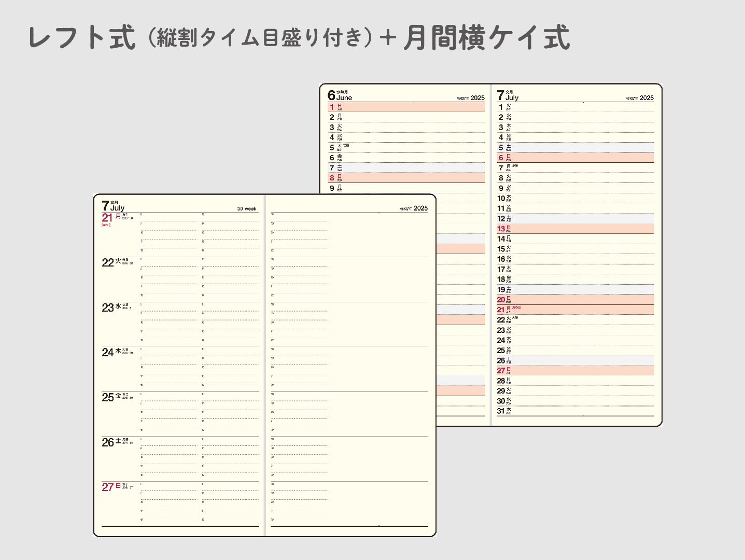The height and width of the screenshot is (560, 745).
Task: Click July 3 row in monthly page
Action: pyautogui.click(x=575, y=127)
